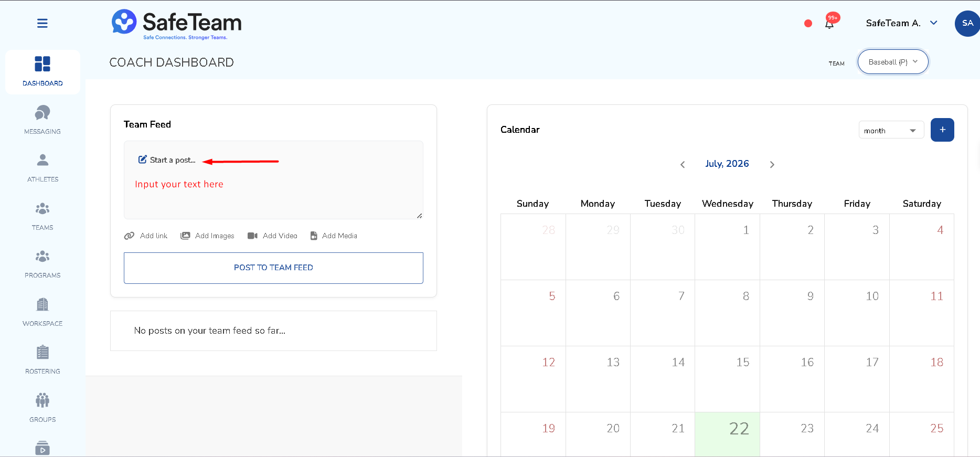
Task: Click the Add Video camera icon
Action: coord(252,236)
